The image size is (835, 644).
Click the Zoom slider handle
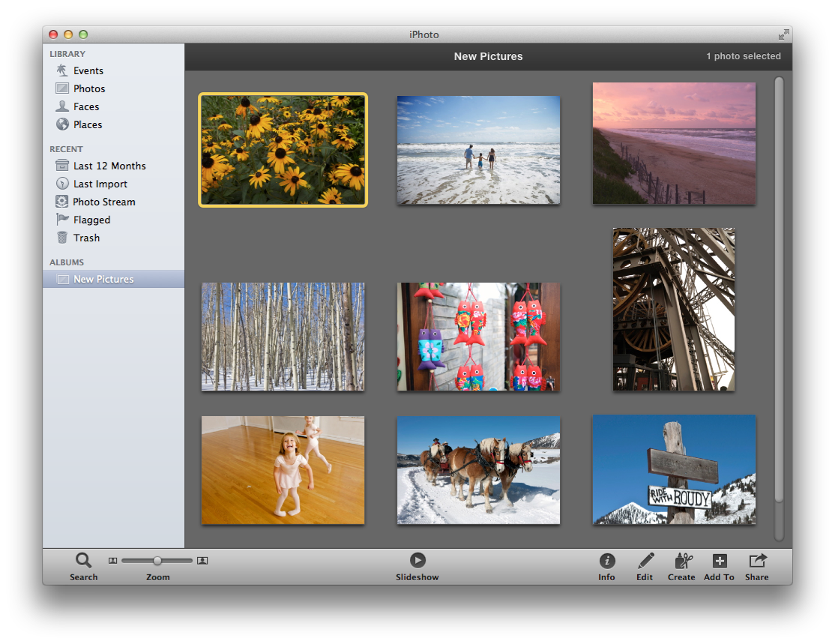(x=157, y=560)
